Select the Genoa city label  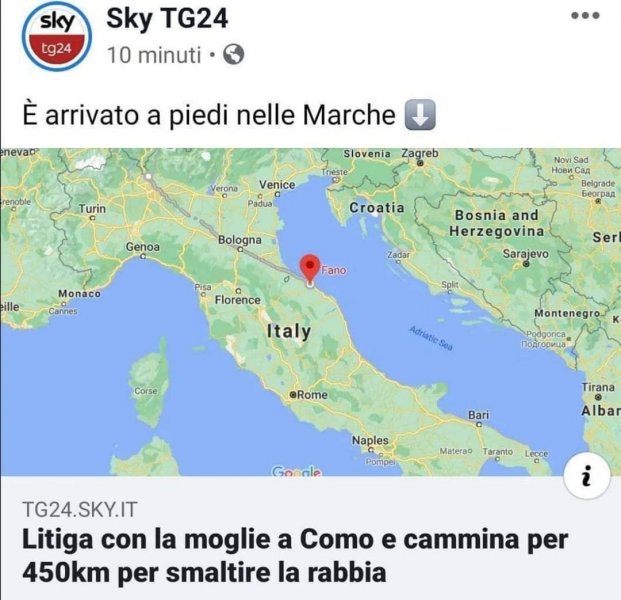pyautogui.click(x=143, y=247)
